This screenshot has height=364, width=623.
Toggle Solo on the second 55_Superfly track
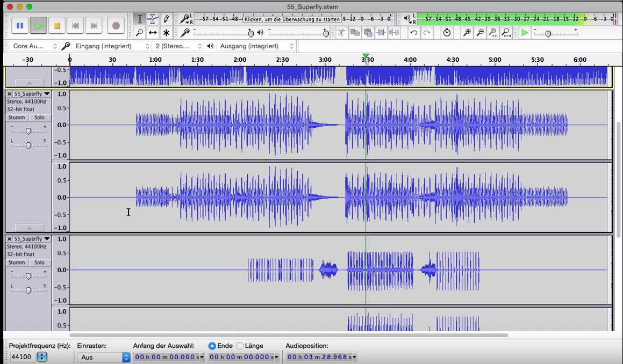[39, 263]
